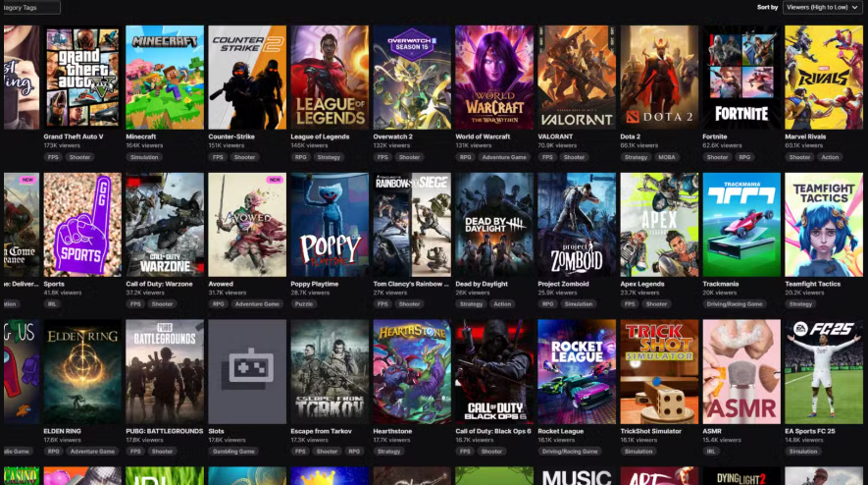Open the Teamfight Tactics cover art
Screen dimensions: 868x485
[x=824, y=225]
